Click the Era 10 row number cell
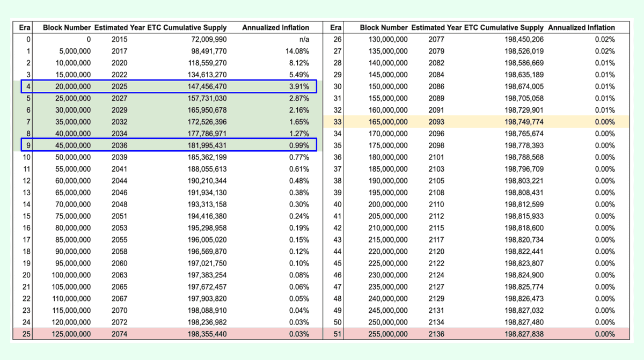This screenshot has height=360, width=644. coord(28,157)
